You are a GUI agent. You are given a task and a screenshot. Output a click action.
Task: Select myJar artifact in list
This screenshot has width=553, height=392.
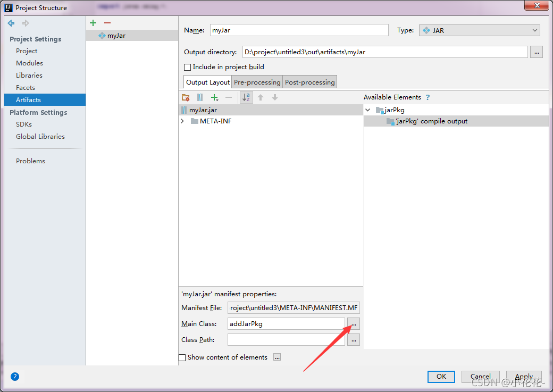(132, 35)
